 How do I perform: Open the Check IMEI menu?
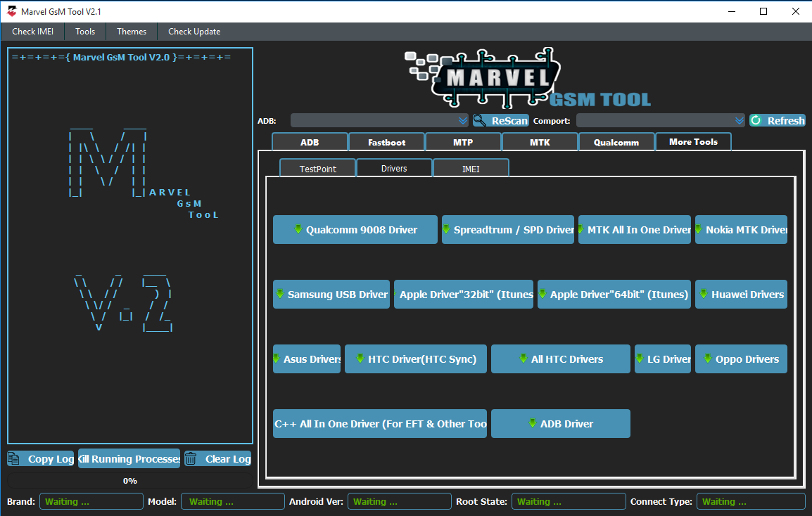point(32,32)
